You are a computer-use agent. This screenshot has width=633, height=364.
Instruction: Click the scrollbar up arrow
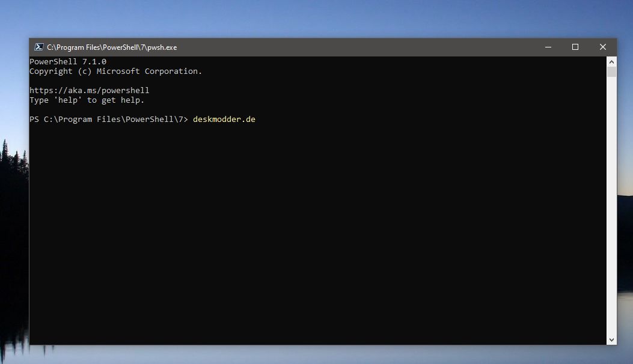tap(611, 62)
